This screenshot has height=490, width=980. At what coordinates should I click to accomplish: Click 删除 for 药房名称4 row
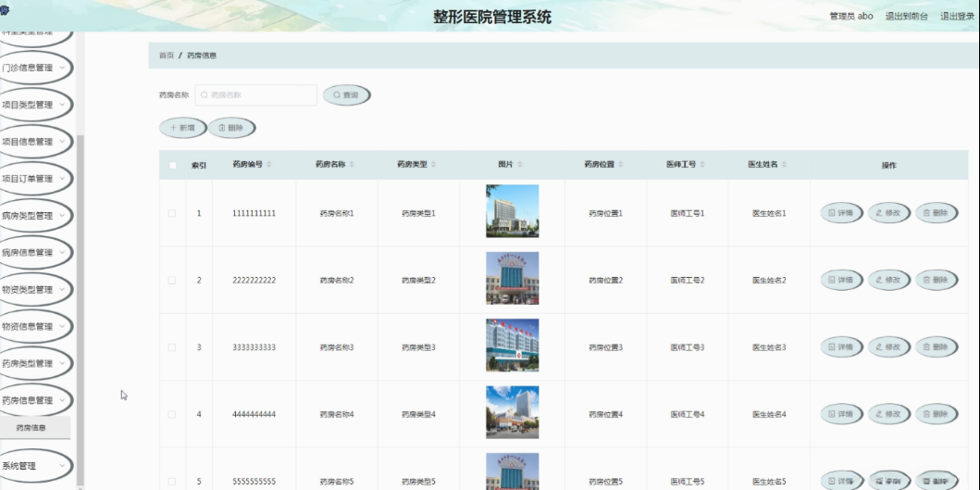(x=937, y=414)
